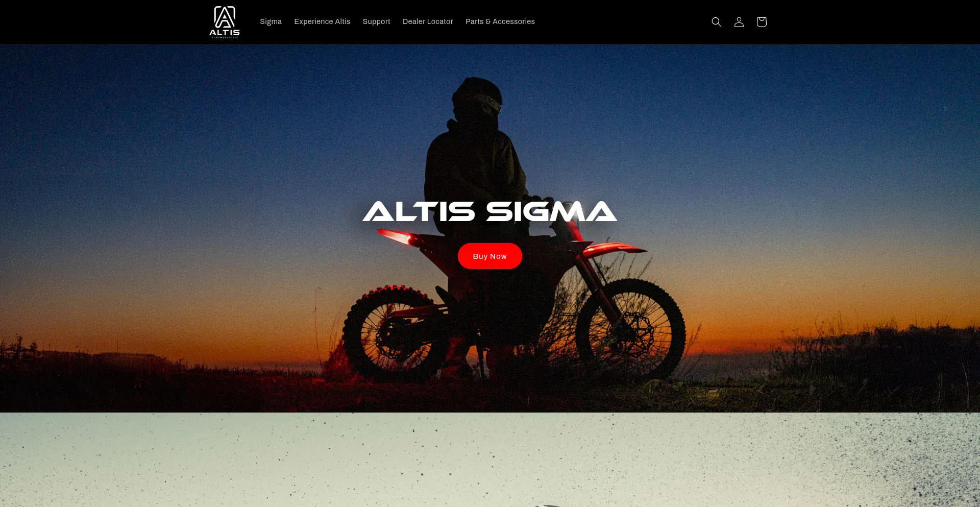Click the glowing red tail light

[396, 237]
